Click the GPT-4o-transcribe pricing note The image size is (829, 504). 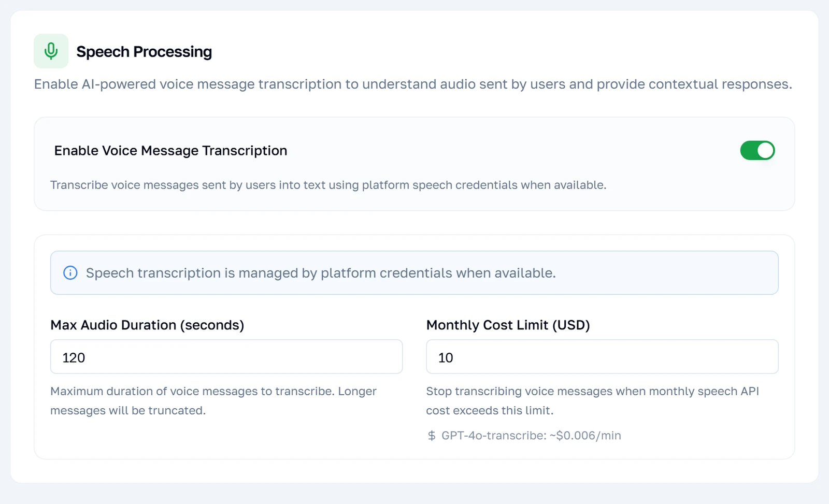click(531, 436)
